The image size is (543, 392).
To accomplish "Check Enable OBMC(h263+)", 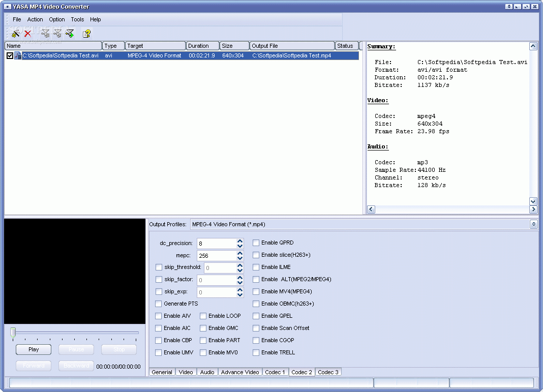I will click(x=256, y=304).
